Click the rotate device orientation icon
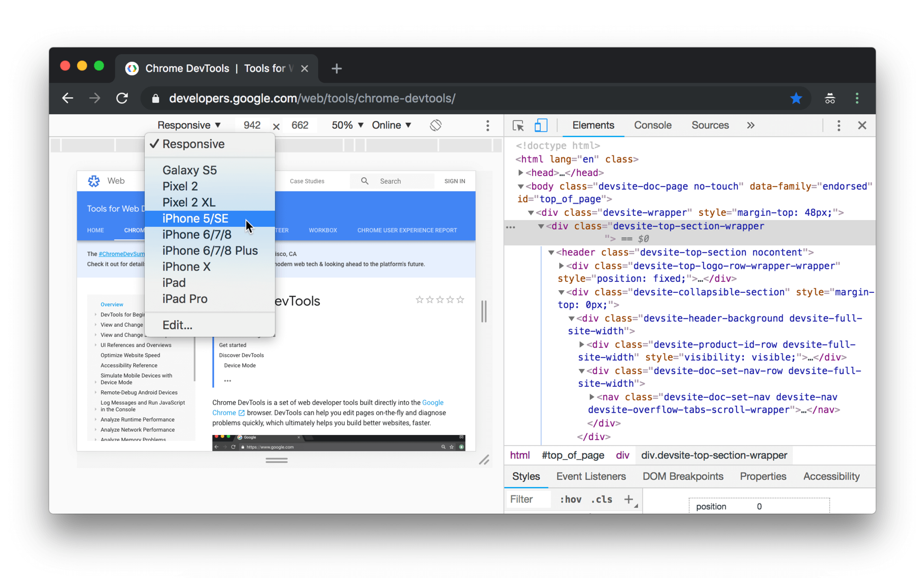The width and height of the screenshot is (924, 578). tap(435, 125)
